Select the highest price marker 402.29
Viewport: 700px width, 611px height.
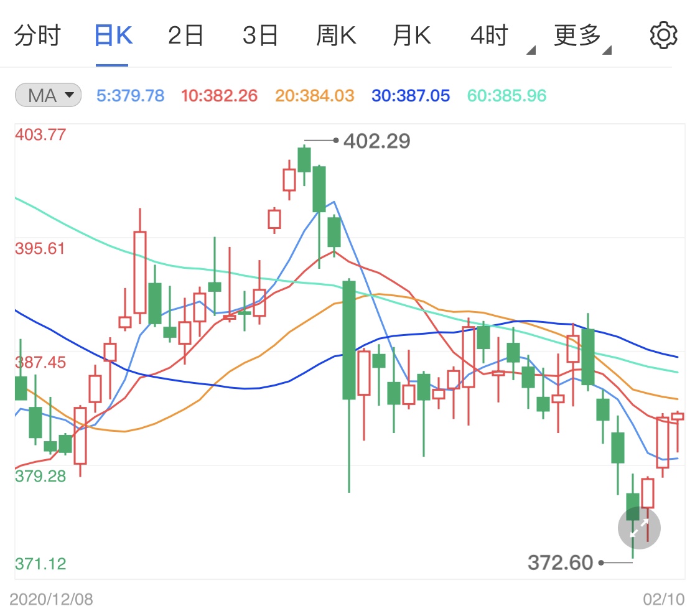coord(376,141)
